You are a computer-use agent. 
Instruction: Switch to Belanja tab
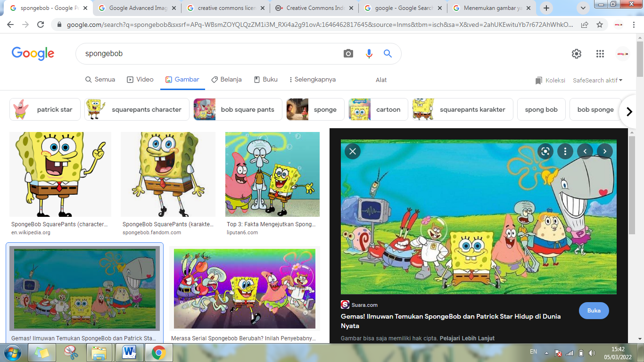point(226,80)
